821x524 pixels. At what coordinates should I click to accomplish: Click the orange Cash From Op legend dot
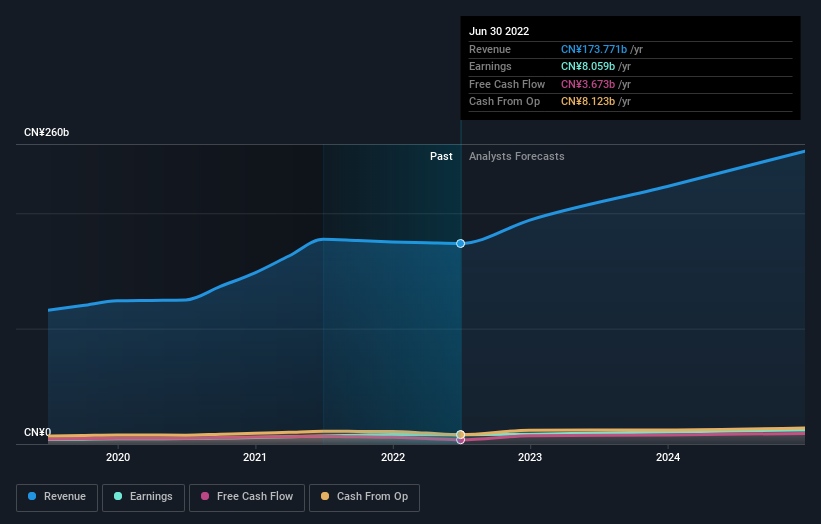[x=325, y=496]
